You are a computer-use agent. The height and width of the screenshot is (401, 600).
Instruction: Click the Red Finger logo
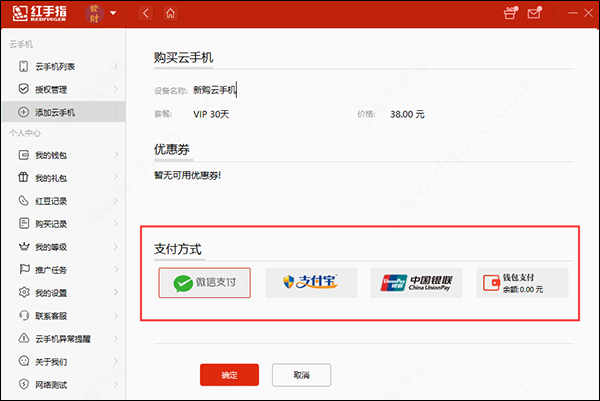point(39,13)
